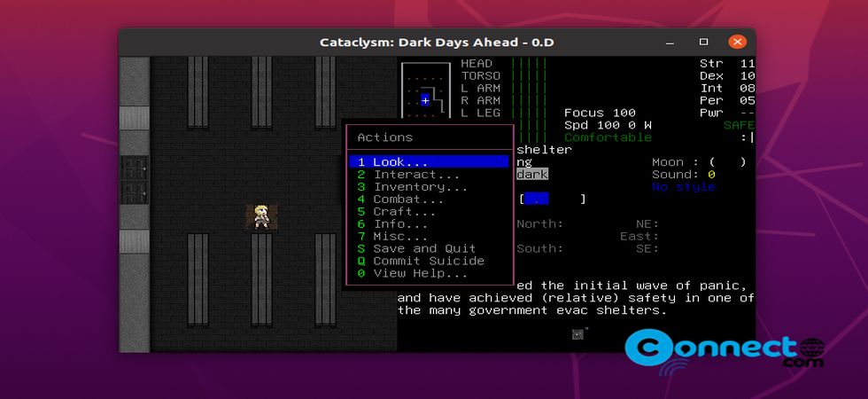Click the Actions menu title
The image size is (868, 399).
(x=384, y=137)
